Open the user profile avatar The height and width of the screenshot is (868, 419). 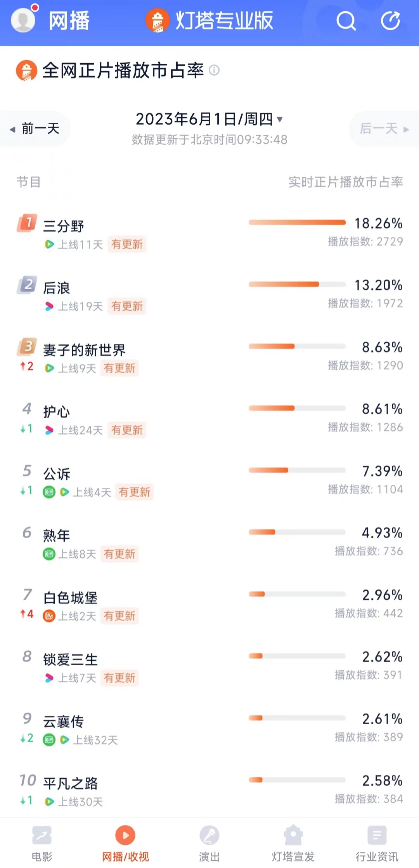(23, 20)
